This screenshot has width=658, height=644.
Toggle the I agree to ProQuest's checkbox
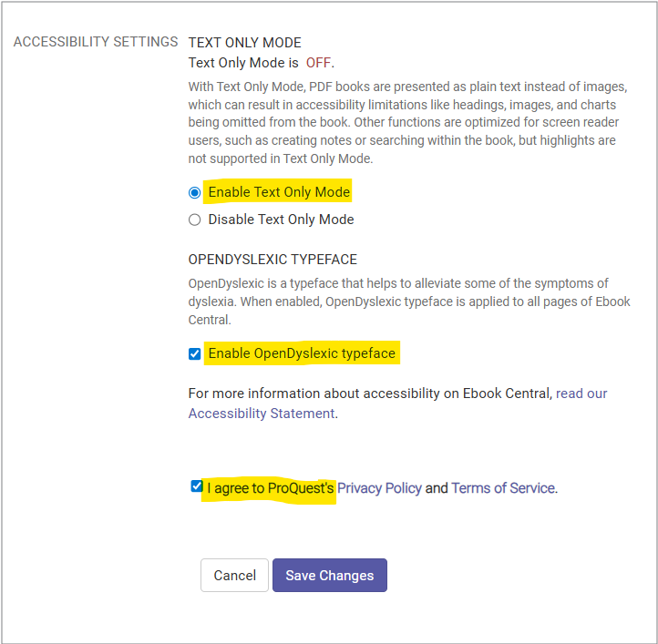[196, 486]
